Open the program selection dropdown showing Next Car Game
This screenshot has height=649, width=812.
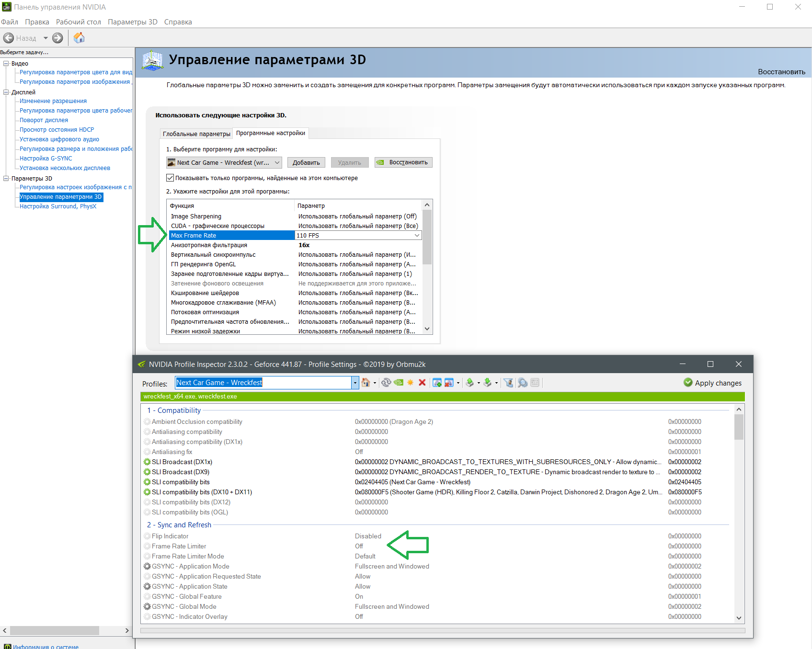pos(224,163)
